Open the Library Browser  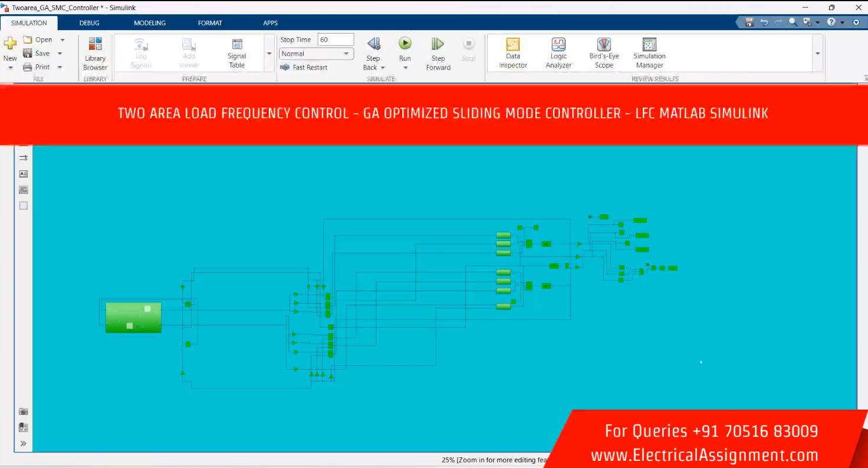[x=95, y=53]
